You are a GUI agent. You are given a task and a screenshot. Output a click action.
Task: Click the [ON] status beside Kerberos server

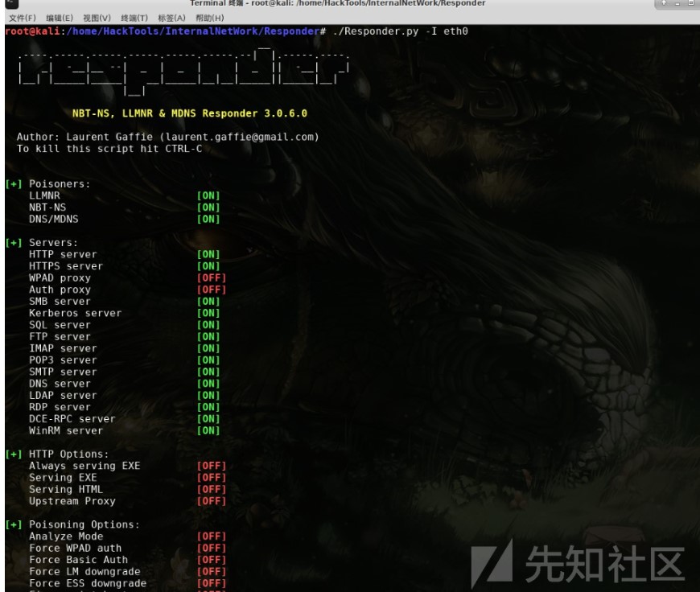pyautogui.click(x=208, y=313)
